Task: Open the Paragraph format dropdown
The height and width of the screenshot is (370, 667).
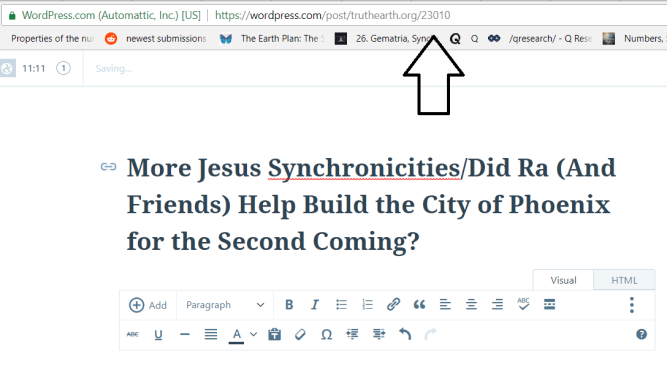Action: pyautogui.click(x=225, y=305)
